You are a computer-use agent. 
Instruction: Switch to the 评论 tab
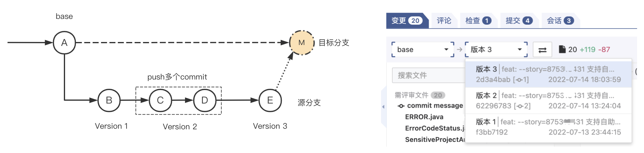[x=444, y=21]
